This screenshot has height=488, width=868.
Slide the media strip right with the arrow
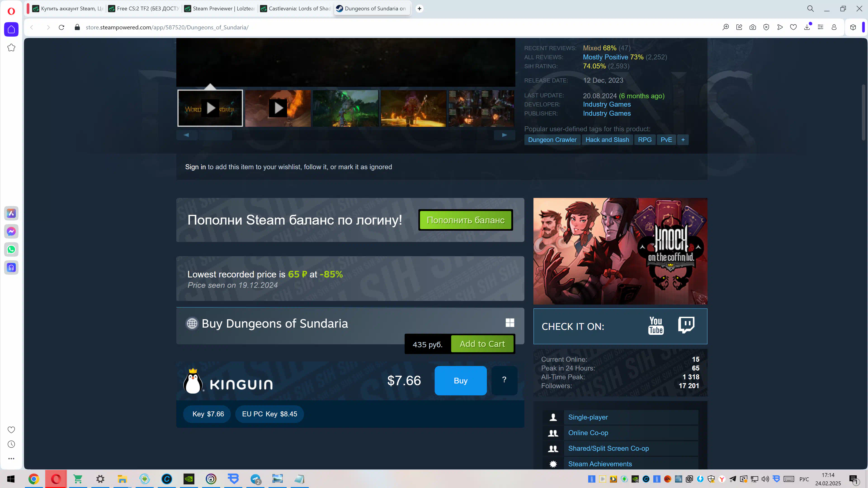point(505,135)
